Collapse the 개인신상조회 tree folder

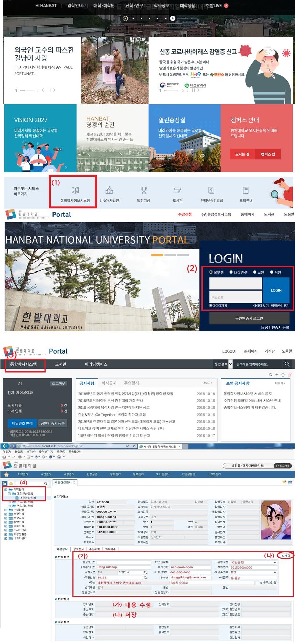point(9,494)
